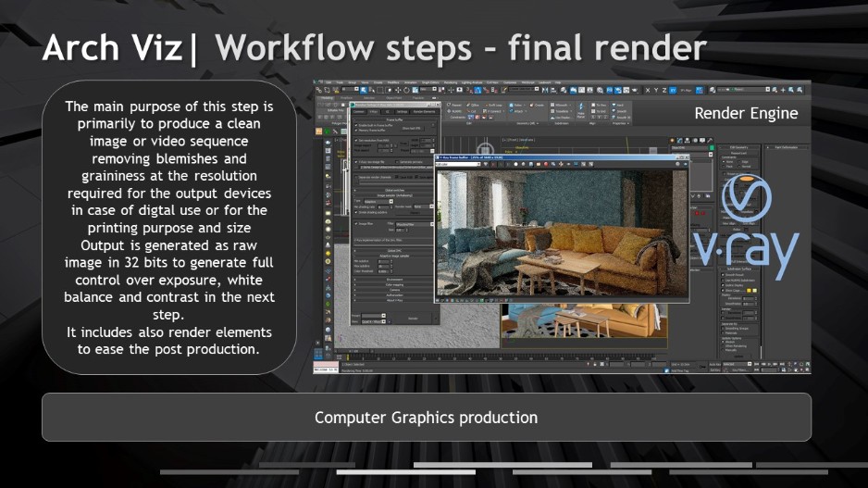Toggle Image filter checkbox
Viewport: 868px width, 488px height.
tap(356, 224)
